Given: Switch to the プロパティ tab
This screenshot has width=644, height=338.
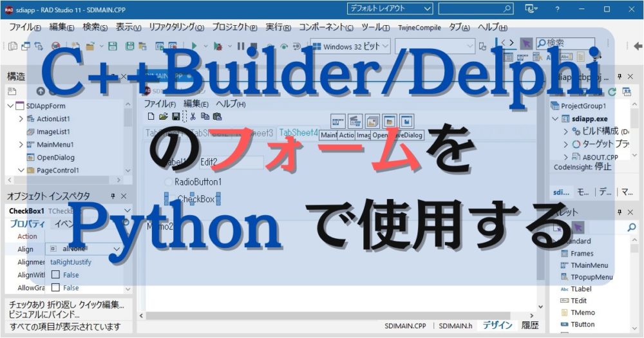Looking at the screenshot, I should [x=26, y=224].
